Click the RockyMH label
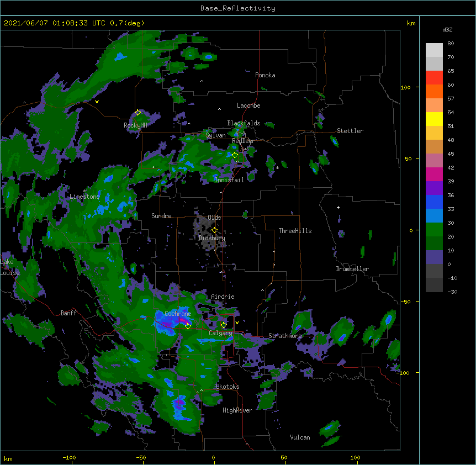Screen dimensions: 476x465 click(x=135, y=125)
